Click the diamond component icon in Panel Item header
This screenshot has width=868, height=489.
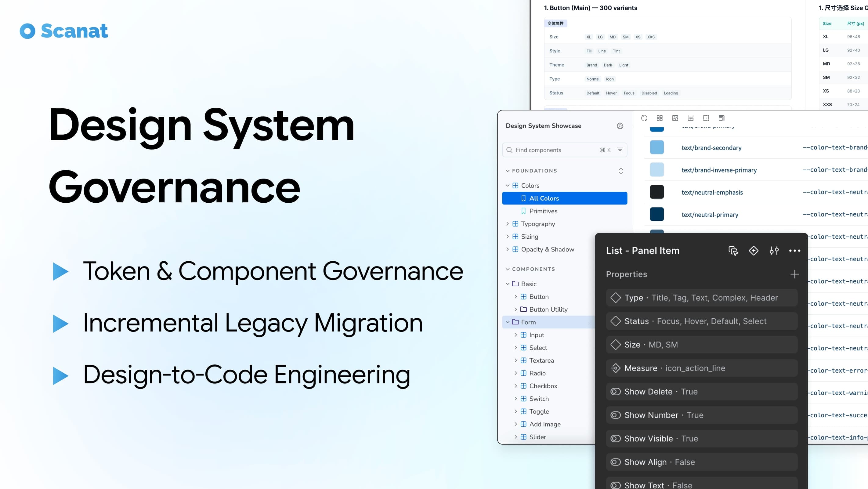754,250
